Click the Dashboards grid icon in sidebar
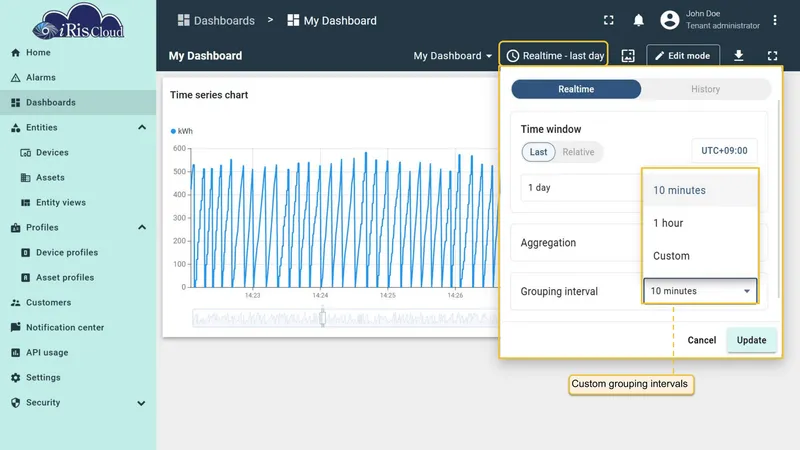This screenshot has width=800, height=450. point(15,103)
